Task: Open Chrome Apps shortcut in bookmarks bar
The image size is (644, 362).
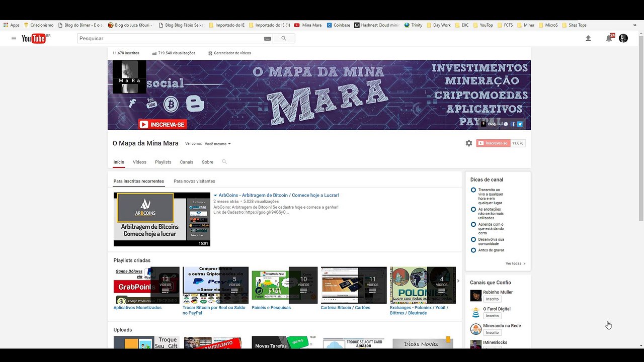Action: point(11,25)
